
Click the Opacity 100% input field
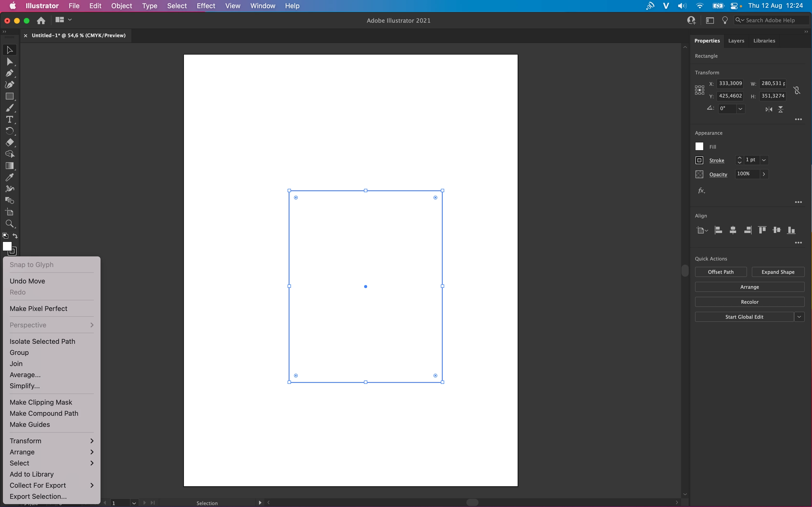coord(747,174)
